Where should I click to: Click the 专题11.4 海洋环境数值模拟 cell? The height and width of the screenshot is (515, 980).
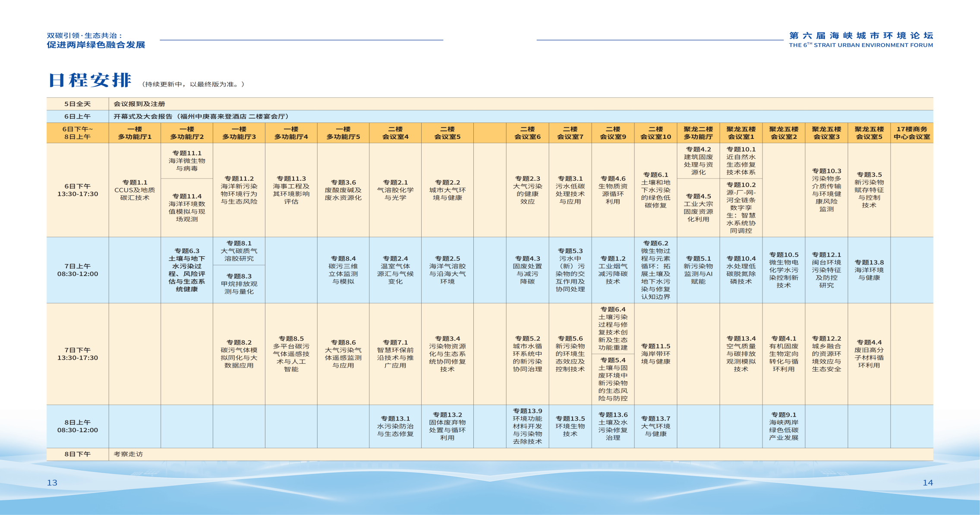[x=187, y=207]
